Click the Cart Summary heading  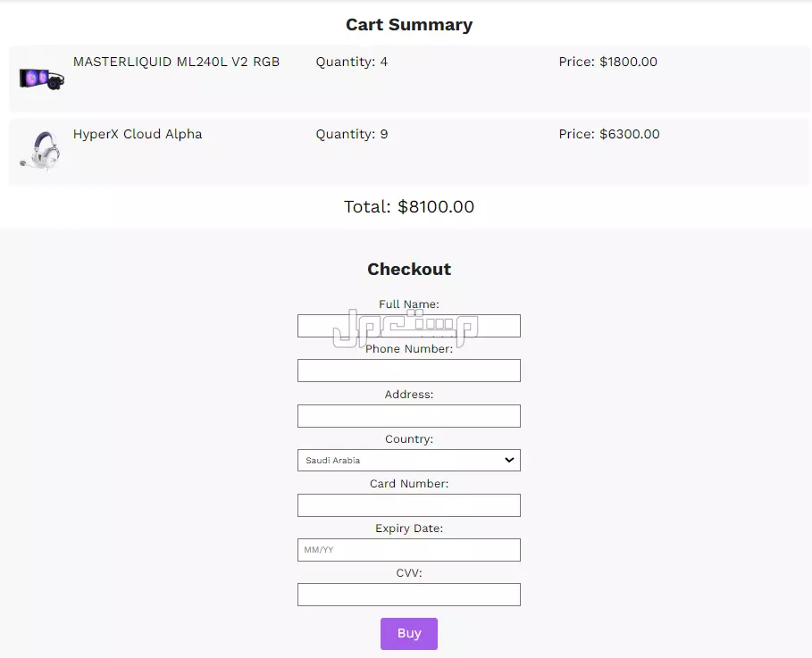pos(409,25)
